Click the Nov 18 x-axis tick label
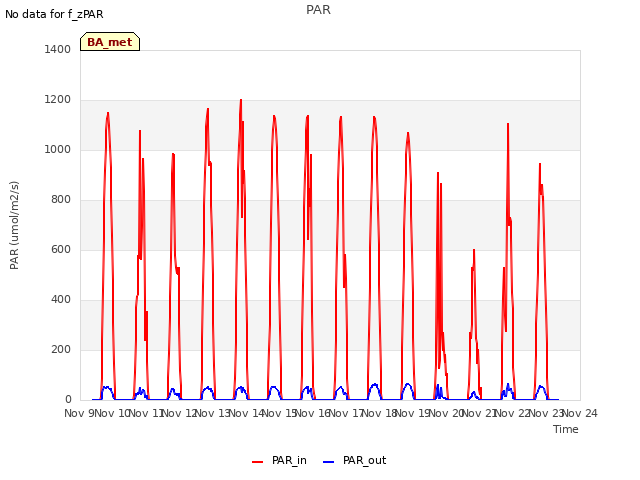The width and height of the screenshot is (640, 480). (x=380, y=413)
